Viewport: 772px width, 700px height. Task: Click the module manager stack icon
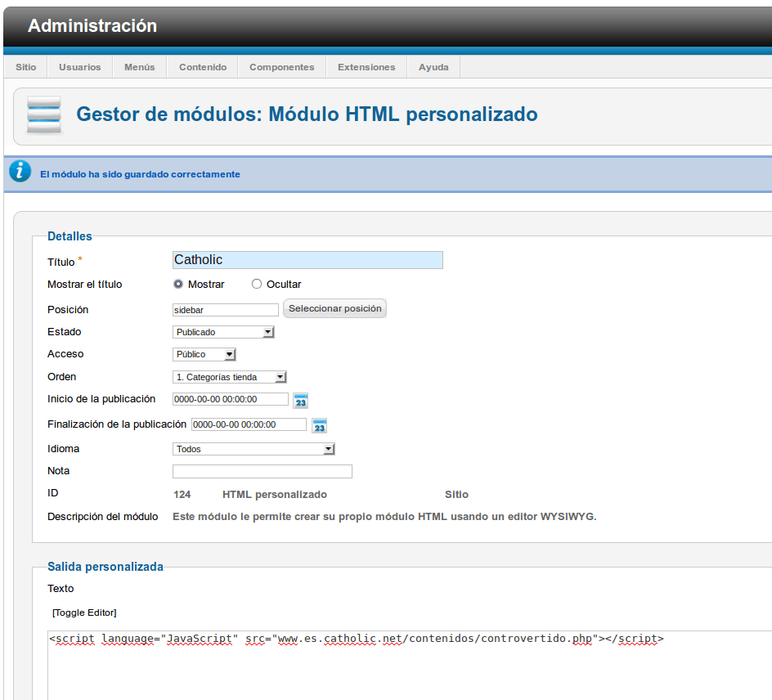[44, 114]
